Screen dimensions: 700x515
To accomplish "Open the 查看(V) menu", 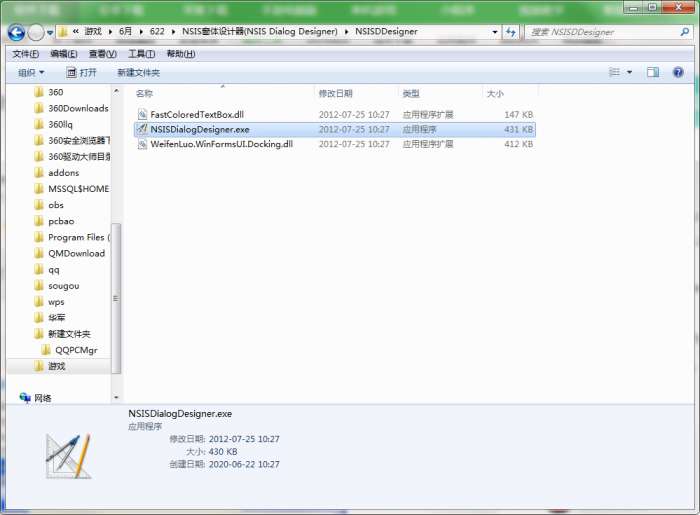I will (x=103, y=54).
